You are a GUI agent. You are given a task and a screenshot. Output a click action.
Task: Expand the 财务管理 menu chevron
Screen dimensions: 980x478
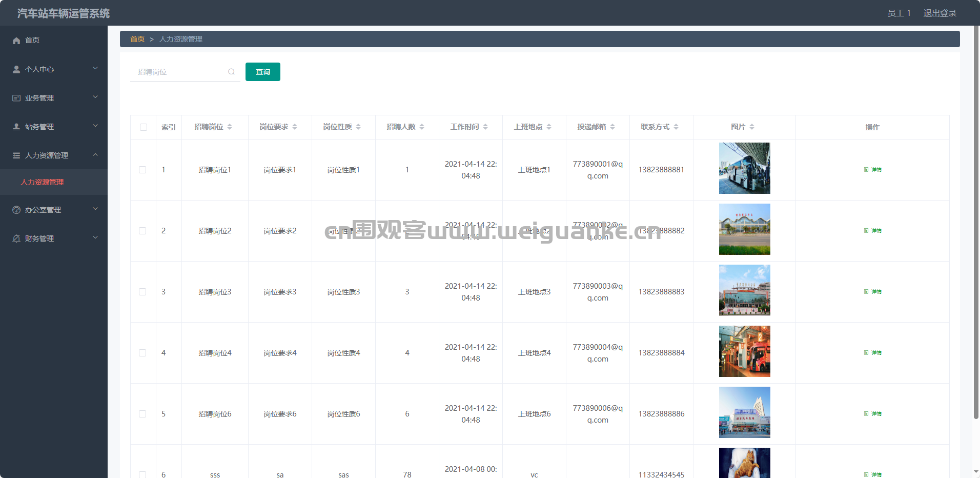[x=95, y=237]
